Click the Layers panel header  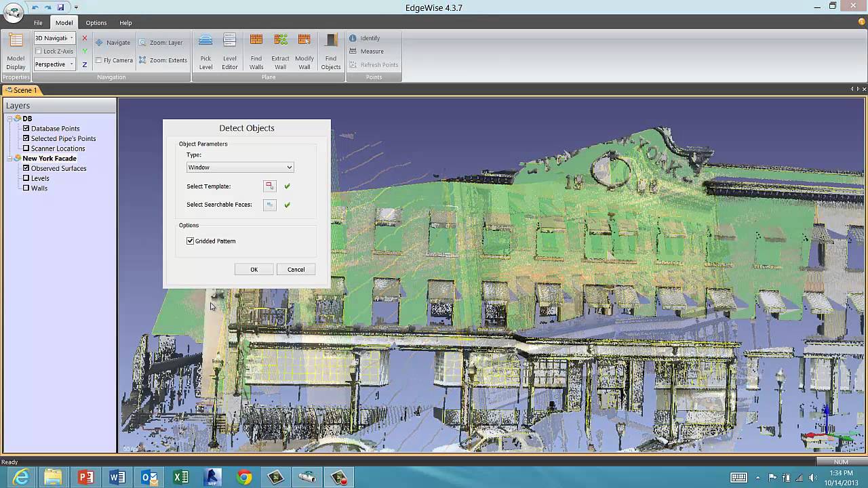click(60, 105)
